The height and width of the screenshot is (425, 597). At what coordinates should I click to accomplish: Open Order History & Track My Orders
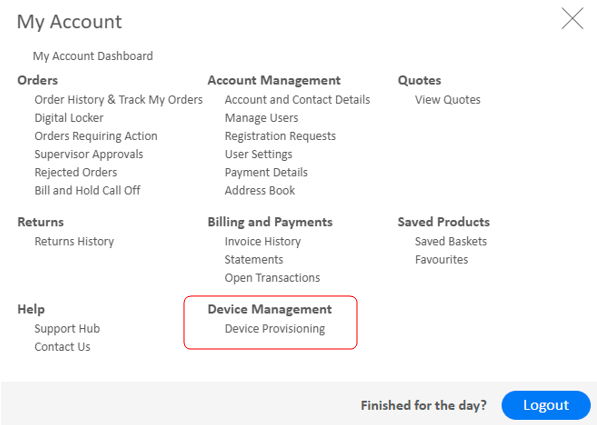pos(118,100)
